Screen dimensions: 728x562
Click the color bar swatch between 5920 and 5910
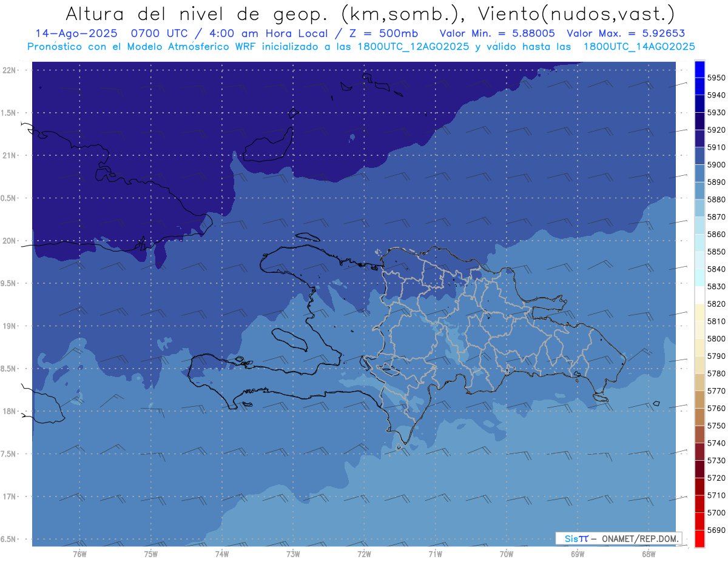coord(699,139)
